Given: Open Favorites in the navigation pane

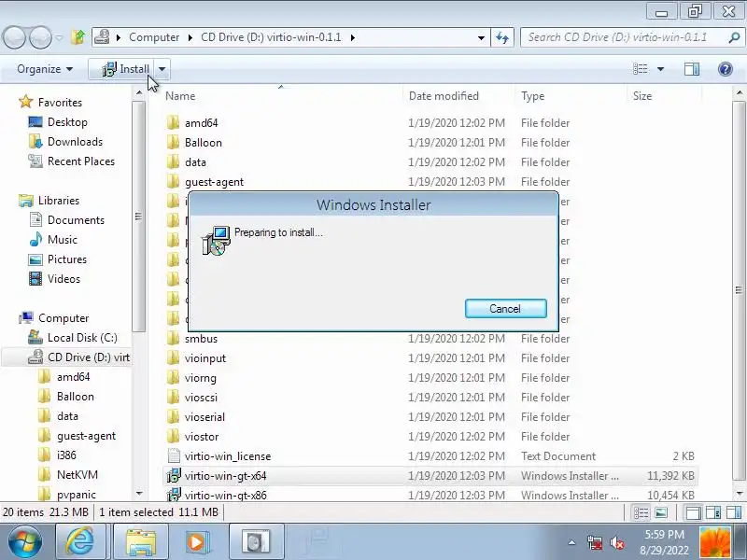Looking at the screenshot, I should (x=60, y=103).
